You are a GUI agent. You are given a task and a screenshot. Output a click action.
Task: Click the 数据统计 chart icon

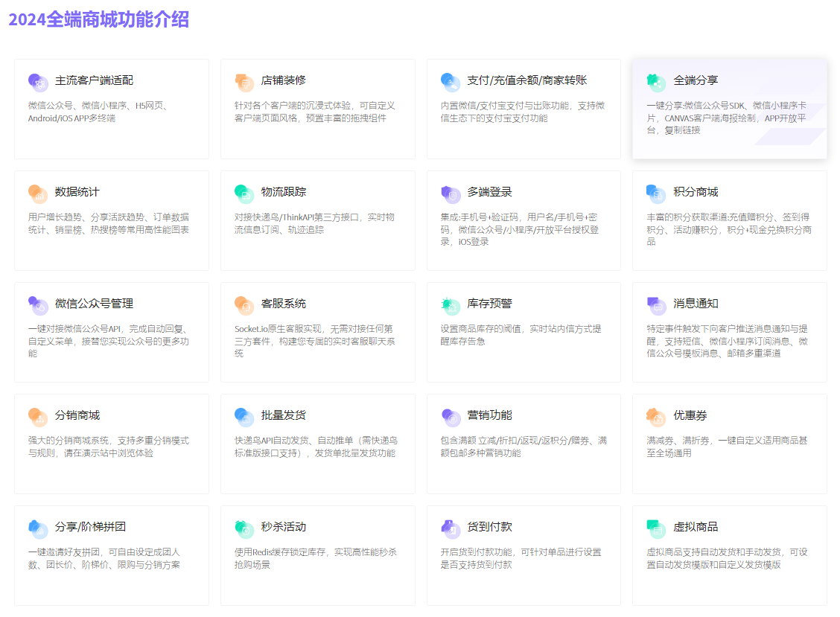pyautogui.click(x=38, y=194)
